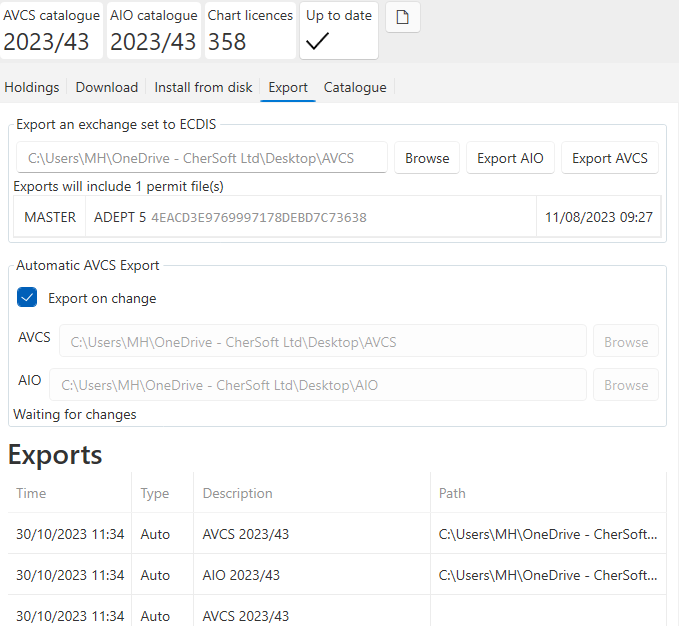Click the path cell of the AIO 2023/43 row

[x=548, y=575]
